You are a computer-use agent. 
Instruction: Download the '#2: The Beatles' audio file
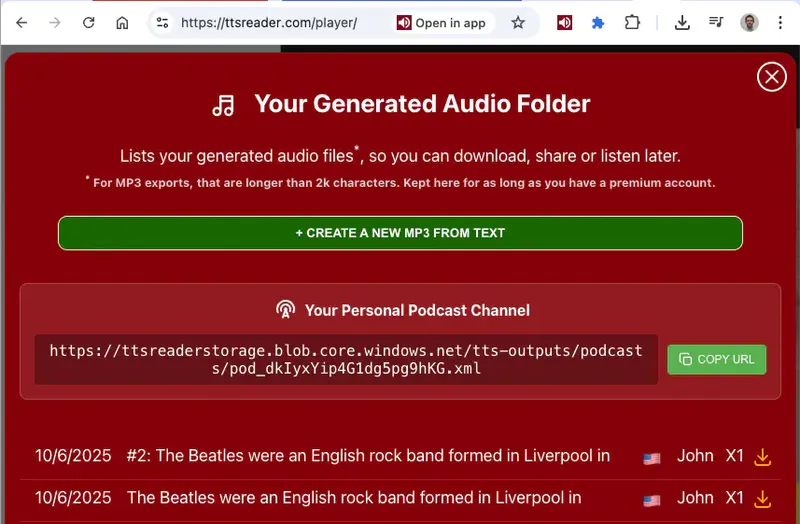(x=762, y=457)
